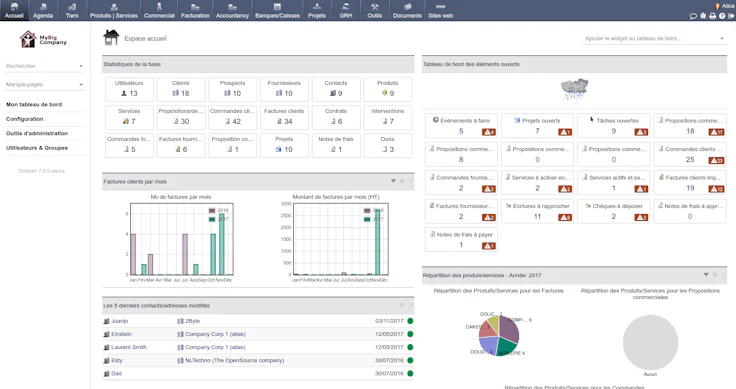Click warning badge on Tâches ouvertes tile
Viewport: 736px width, 389px height.
coord(641,132)
